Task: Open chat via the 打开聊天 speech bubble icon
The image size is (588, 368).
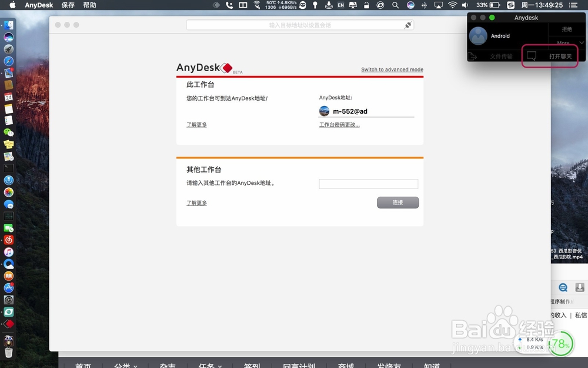Action: pos(532,56)
